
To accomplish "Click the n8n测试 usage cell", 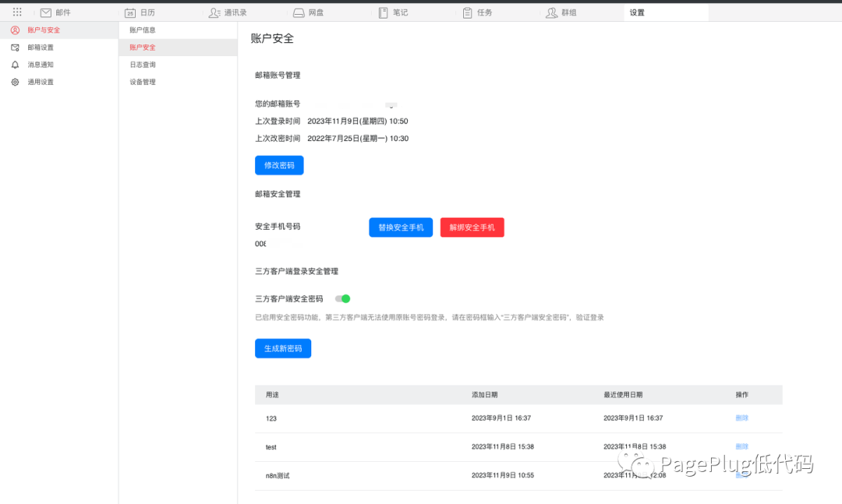I will pyautogui.click(x=278, y=475).
